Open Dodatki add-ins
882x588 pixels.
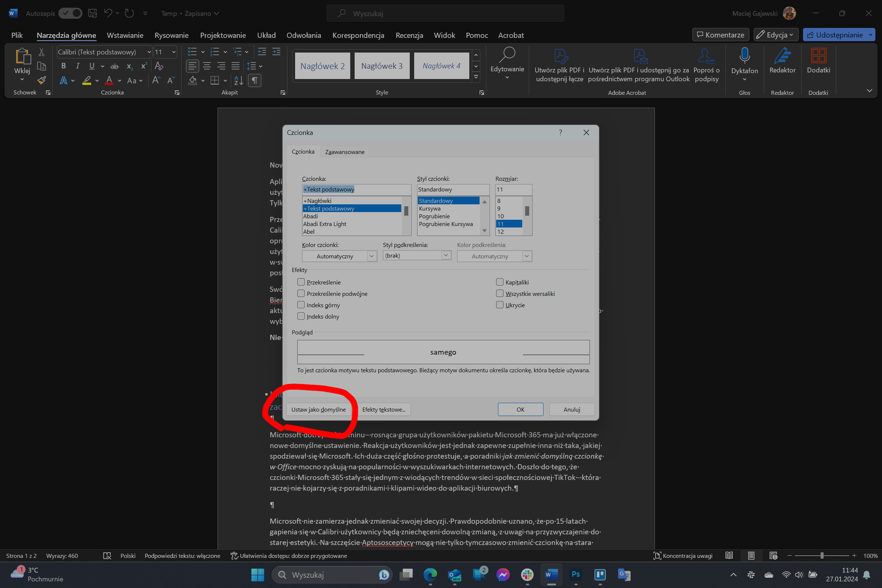click(x=818, y=61)
